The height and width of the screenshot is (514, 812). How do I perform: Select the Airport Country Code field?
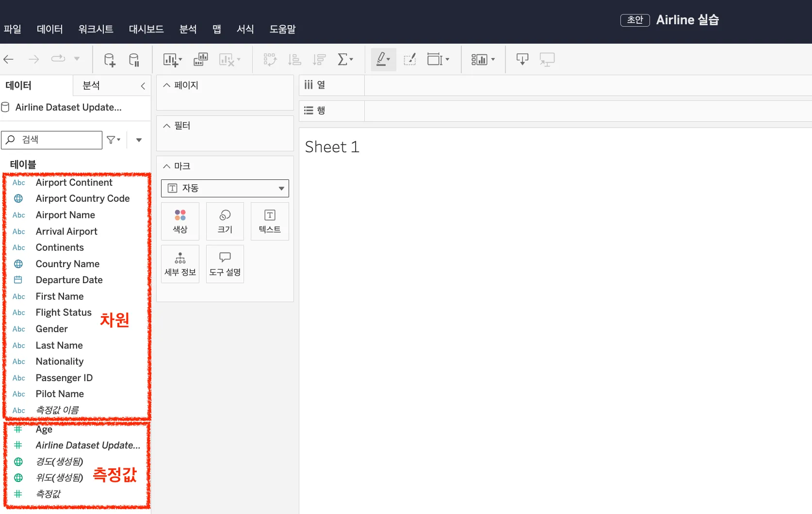82,198
